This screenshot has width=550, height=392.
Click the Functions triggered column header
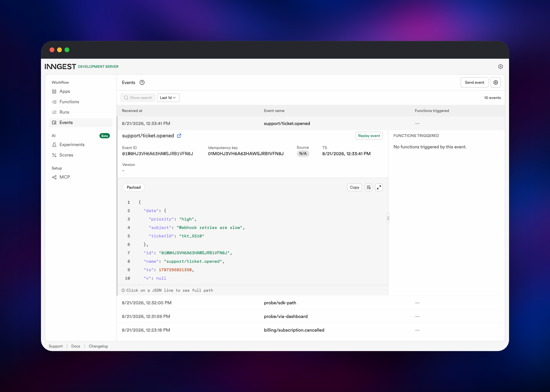point(432,111)
